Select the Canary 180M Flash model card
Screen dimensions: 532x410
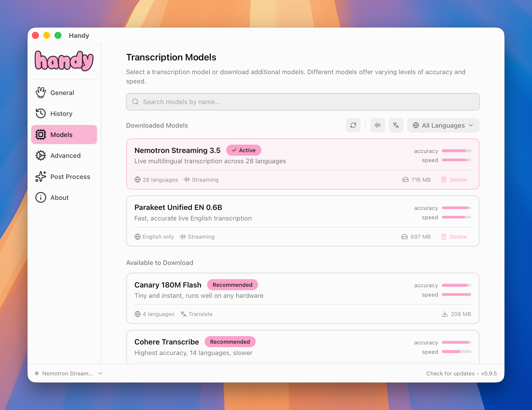coord(303,299)
